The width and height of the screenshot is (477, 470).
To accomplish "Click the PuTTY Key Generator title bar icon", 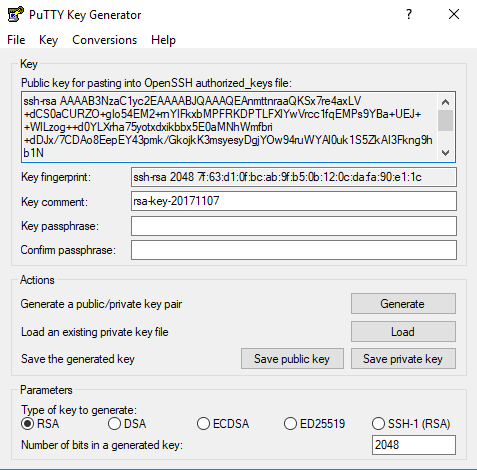I will click(x=15, y=14).
